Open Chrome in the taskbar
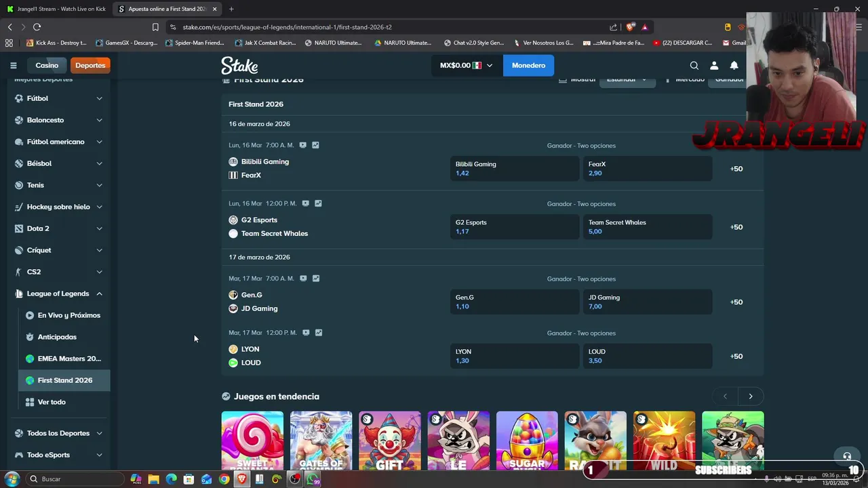Image resolution: width=868 pixels, height=488 pixels. click(224, 479)
